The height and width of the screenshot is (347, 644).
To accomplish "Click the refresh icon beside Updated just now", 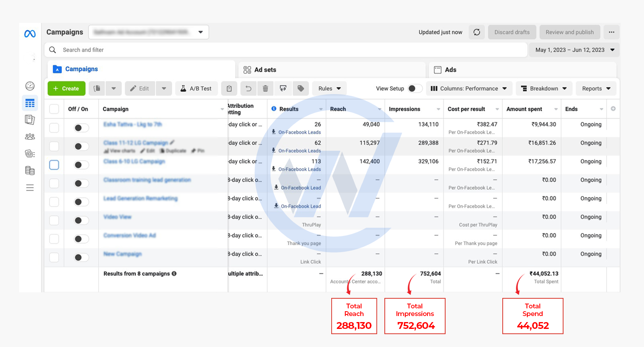I will pos(477,32).
